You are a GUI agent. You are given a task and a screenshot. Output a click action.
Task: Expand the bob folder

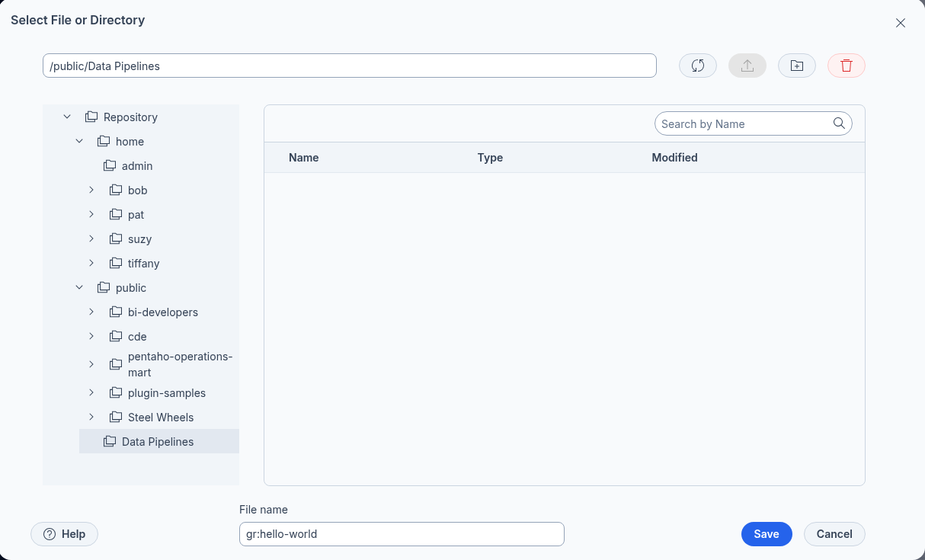[x=91, y=190]
